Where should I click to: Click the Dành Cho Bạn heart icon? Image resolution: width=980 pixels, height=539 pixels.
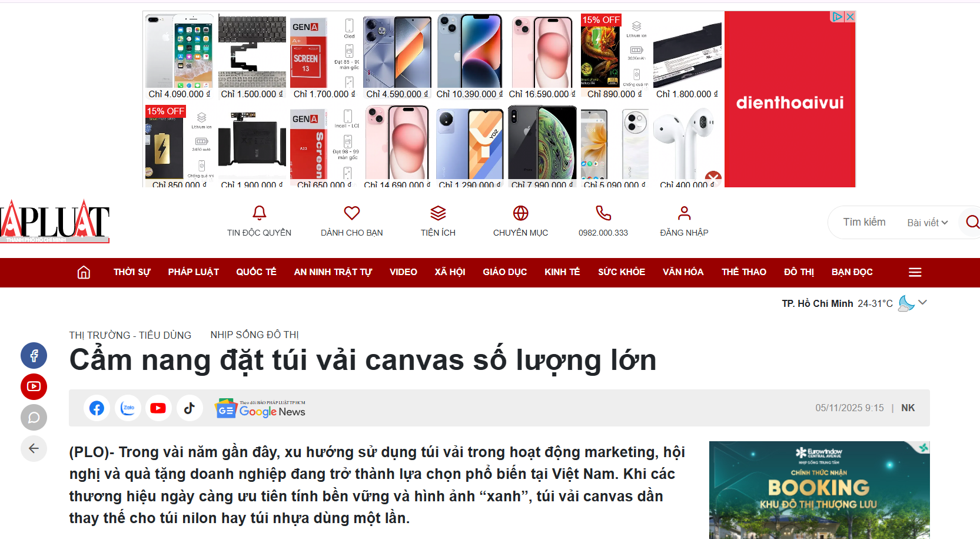pos(351,213)
